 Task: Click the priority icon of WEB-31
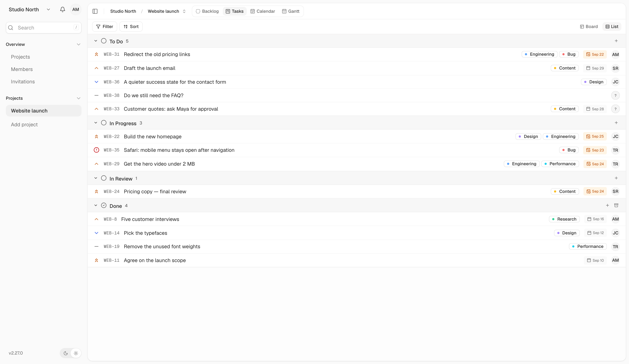(x=96, y=54)
